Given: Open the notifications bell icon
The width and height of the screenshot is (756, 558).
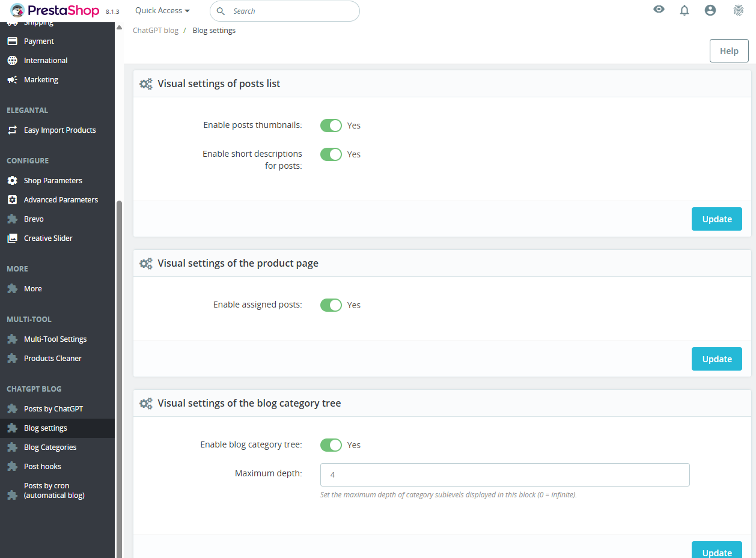Looking at the screenshot, I should pos(684,10).
